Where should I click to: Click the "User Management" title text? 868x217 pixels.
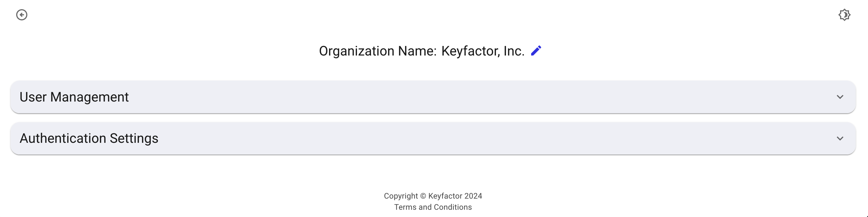74,97
